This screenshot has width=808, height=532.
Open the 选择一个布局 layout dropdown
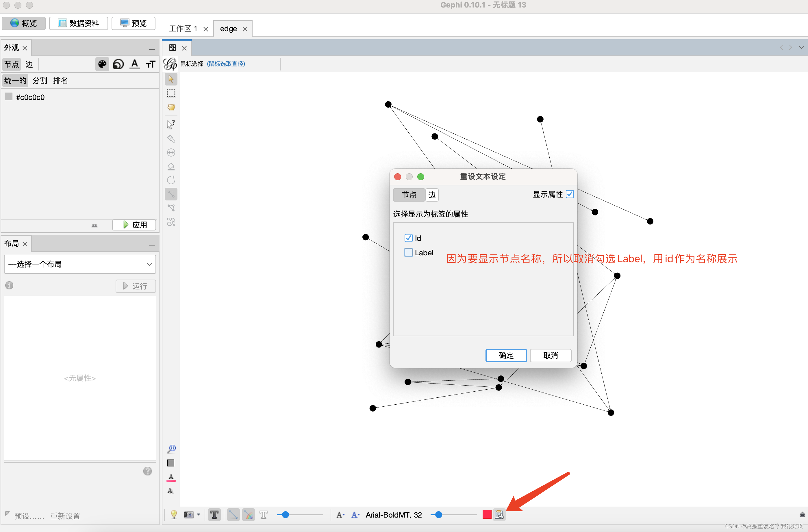80,264
